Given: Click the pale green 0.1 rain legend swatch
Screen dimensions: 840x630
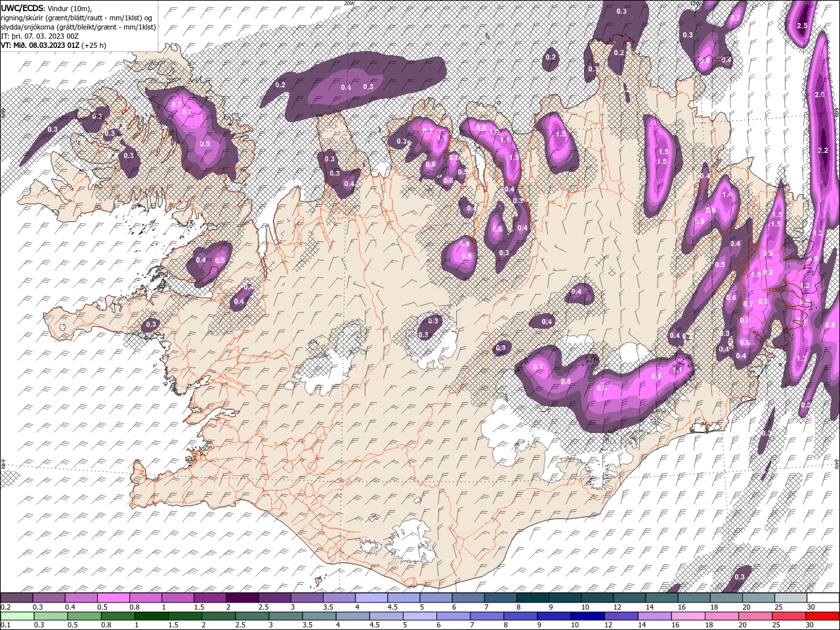Looking at the screenshot, I should click(x=18, y=616).
